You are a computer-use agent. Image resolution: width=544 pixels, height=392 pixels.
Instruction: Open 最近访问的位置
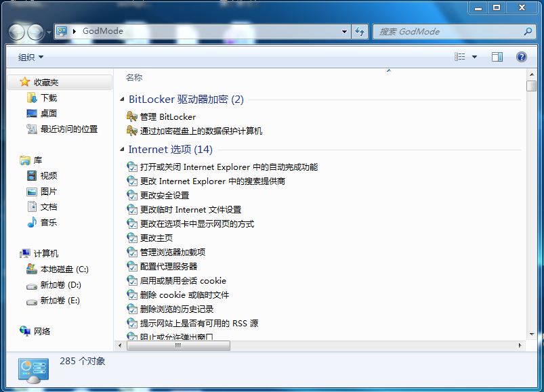(x=69, y=129)
